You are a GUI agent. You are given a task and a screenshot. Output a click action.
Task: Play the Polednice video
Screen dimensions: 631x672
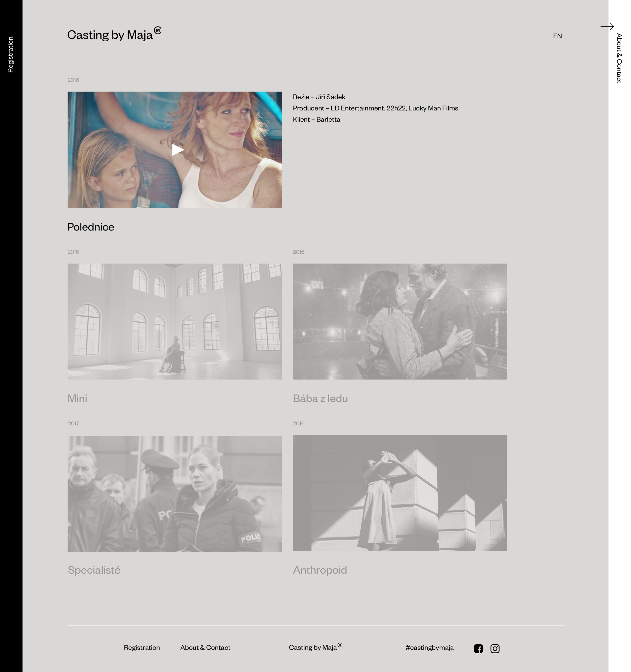pyautogui.click(x=177, y=150)
